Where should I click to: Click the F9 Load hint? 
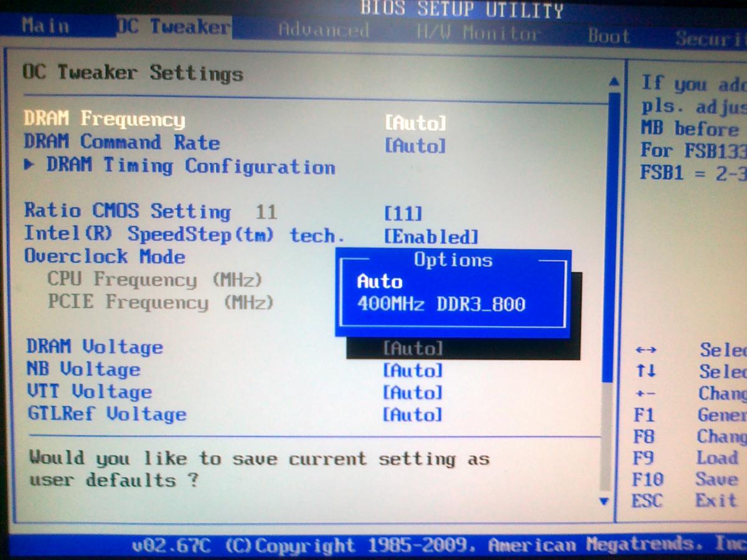[x=685, y=459]
